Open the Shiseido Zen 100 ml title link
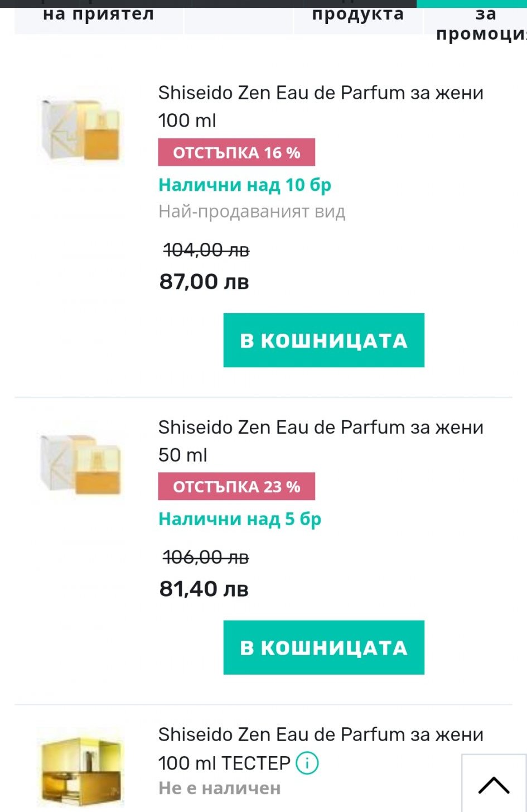This screenshot has height=812, width=527. pos(321,106)
